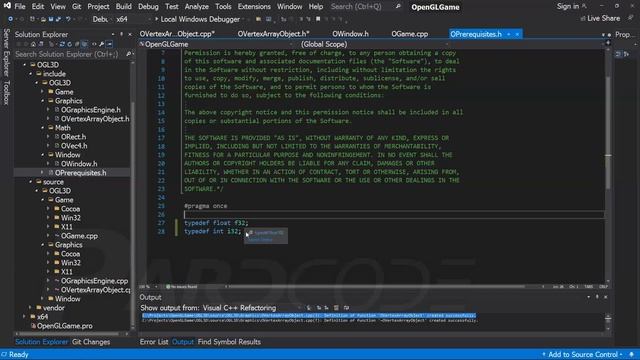Switch to Error List tab

154,342
